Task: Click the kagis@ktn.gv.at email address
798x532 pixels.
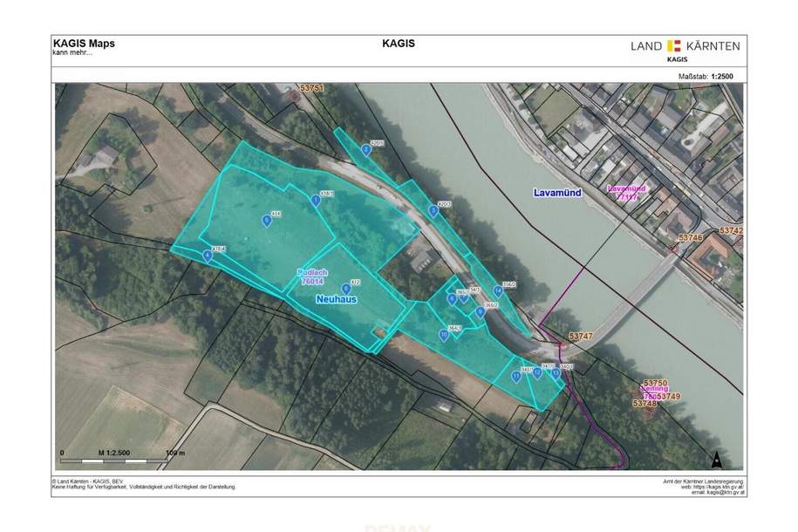Action: (x=718, y=492)
